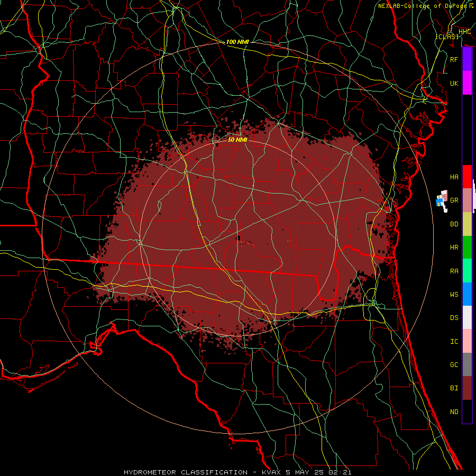This screenshot has width=476, height=476.
Task: Select the dusty pink GR legend swatch
Action: pyautogui.click(x=467, y=200)
